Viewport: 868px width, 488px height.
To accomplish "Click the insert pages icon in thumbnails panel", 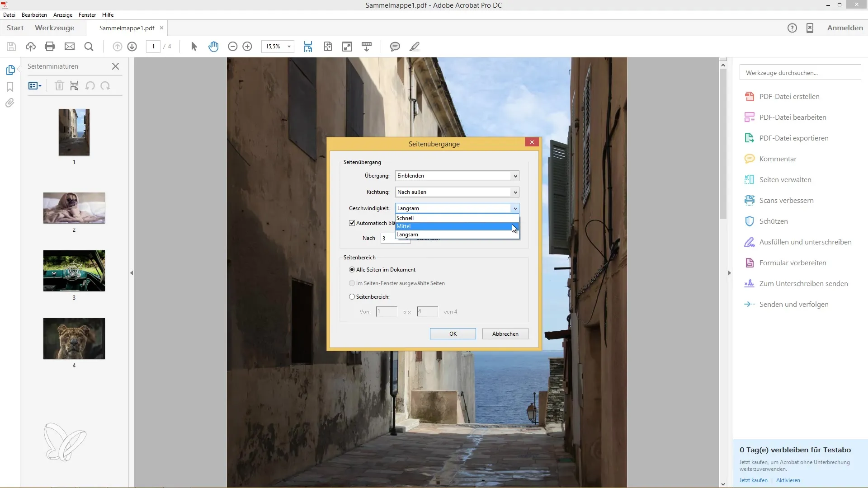I will 75,85.
